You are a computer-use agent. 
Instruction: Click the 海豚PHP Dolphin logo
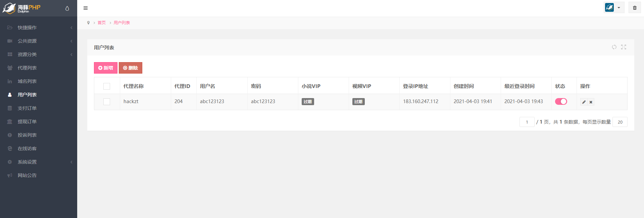[22, 8]
